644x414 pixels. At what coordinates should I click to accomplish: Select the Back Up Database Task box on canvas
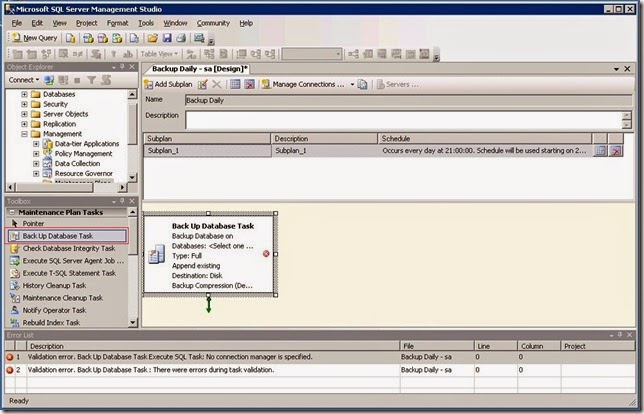click(x=209, y=255)
